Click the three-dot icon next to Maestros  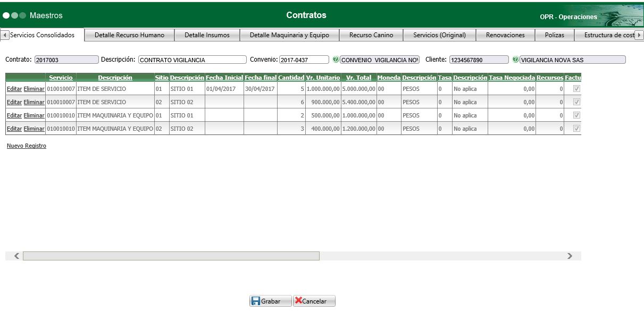pyautogui.click(x=14, y=15)
